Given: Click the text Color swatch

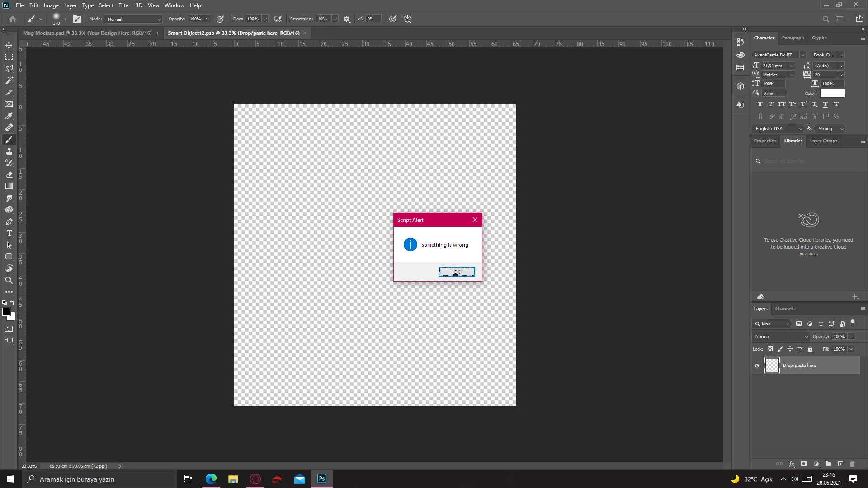Looking at the screenshot, I should pyautogui.click(x=832, y=93).
